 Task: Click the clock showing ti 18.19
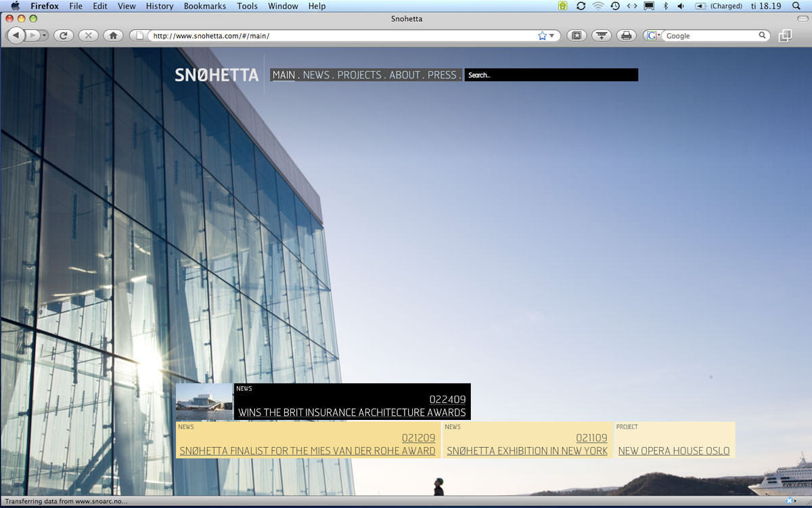point(766,6)
